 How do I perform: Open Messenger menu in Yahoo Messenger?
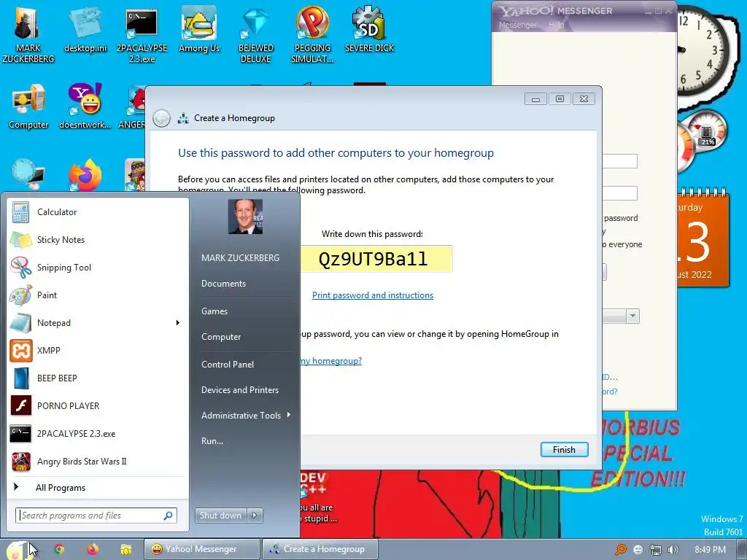(x=517, y=25)
